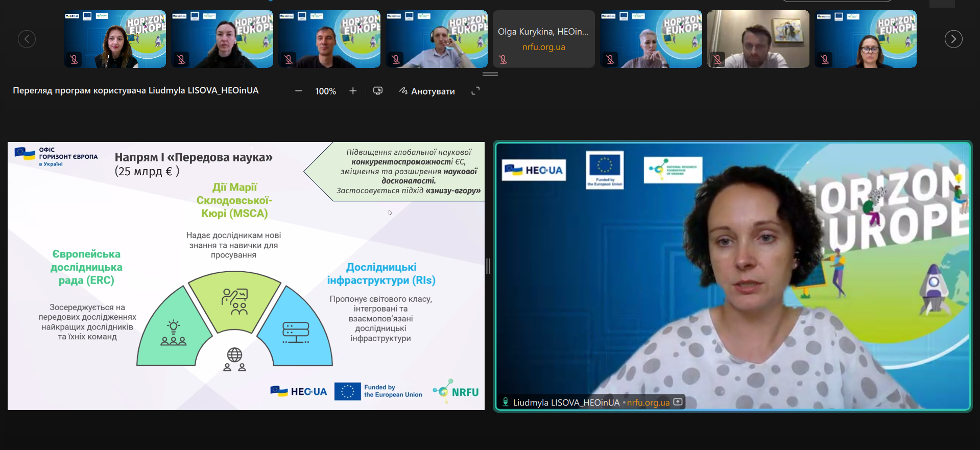Click the Перегляд програм користувача sharing label

tap(135, 90)
